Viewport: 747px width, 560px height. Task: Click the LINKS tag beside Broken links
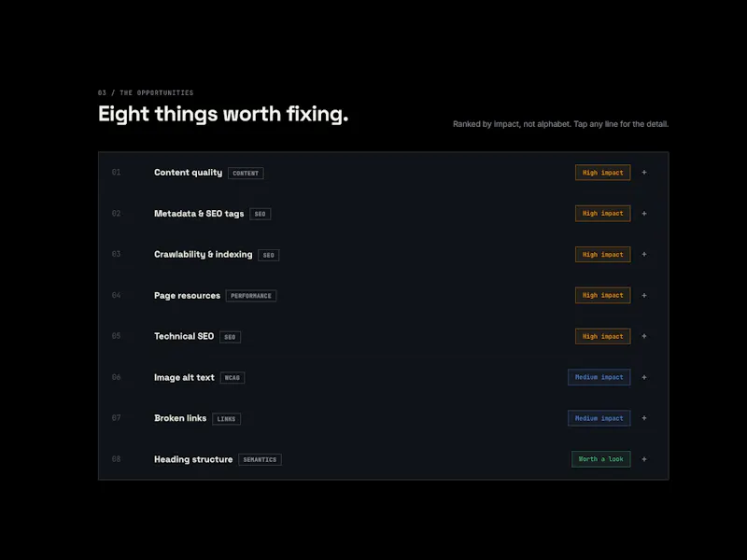[226, 419]
